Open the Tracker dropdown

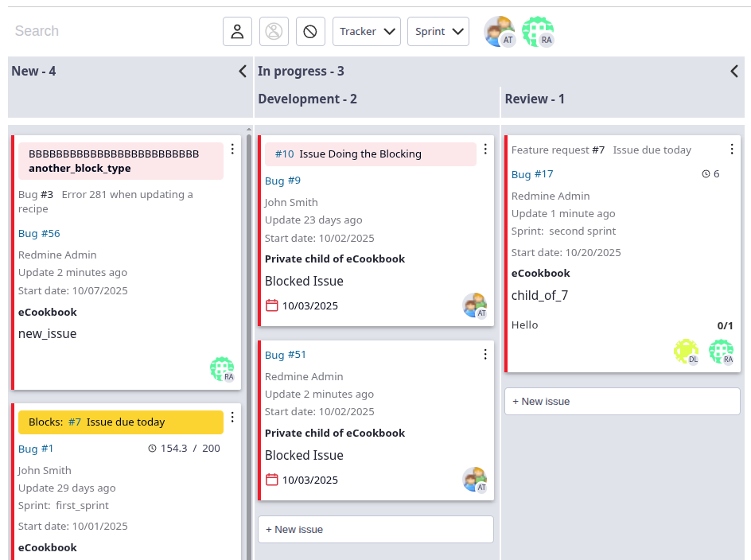[x=366, y=32]
